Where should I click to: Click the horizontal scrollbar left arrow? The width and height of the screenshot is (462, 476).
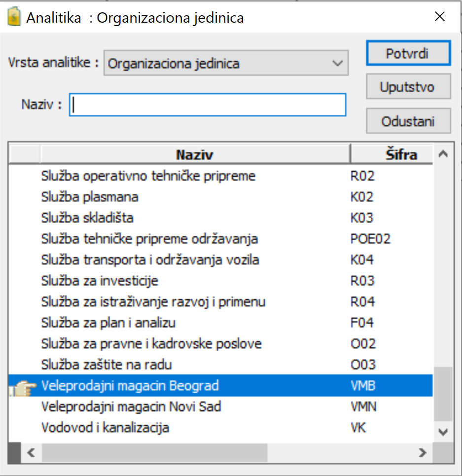(32, 452)
